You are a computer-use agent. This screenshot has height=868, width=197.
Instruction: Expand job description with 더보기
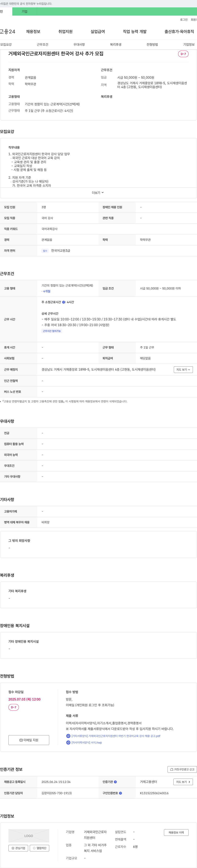click(x=98, y=193)
